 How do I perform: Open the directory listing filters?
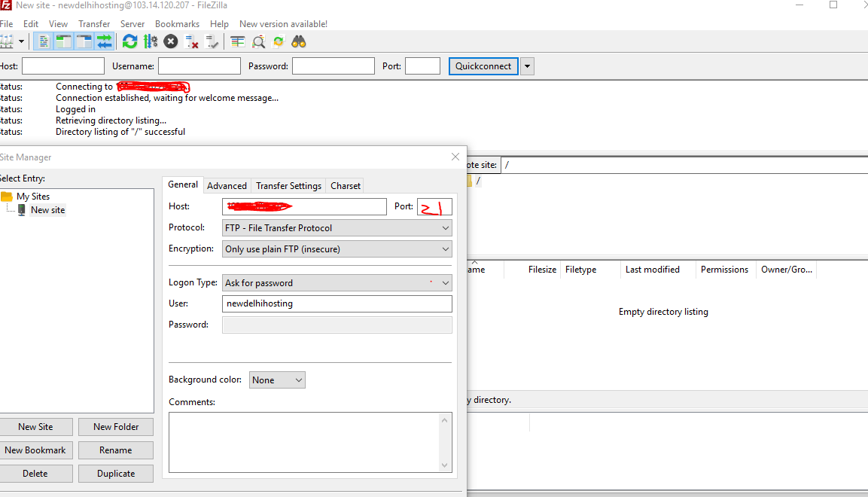coord(258,41)
